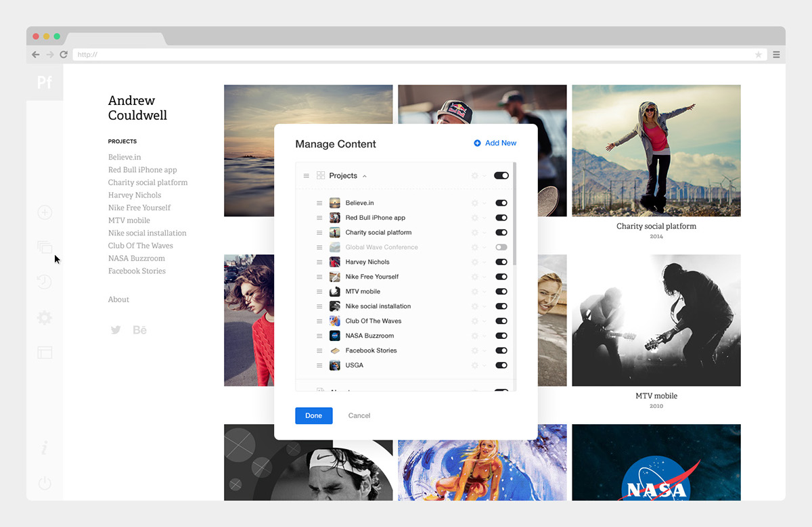Disable the Believe.in project toggle
This screenshot has width=812, height=527.
pyautogui.click(x=501, y=203)
